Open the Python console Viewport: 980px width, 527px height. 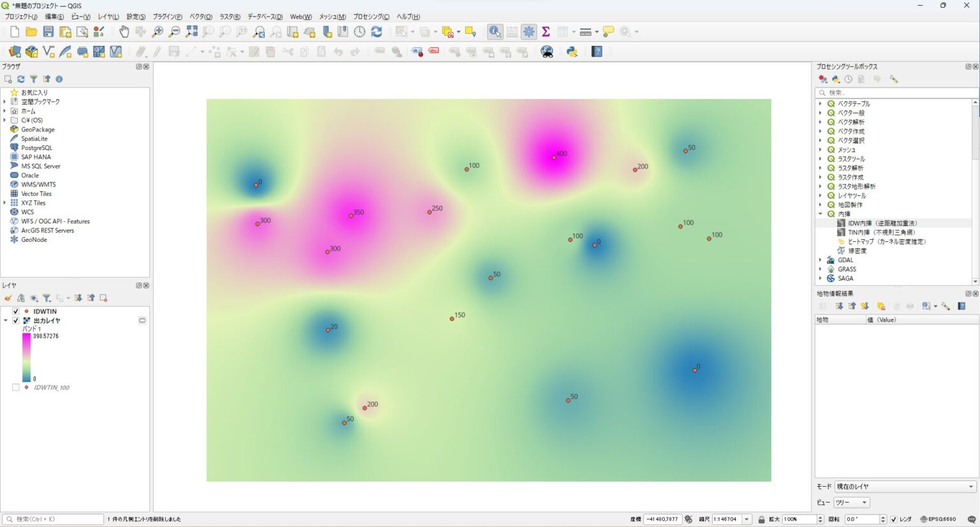(572, 52)
